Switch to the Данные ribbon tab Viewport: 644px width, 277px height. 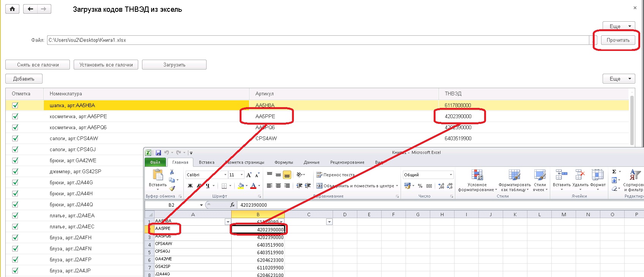[311, 162]
